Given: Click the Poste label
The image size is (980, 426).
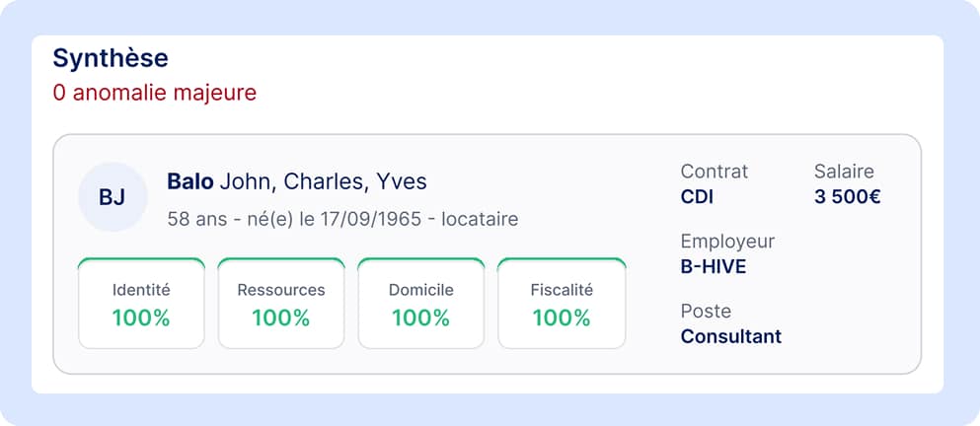Looking at the screenshot, I should 706,311.
